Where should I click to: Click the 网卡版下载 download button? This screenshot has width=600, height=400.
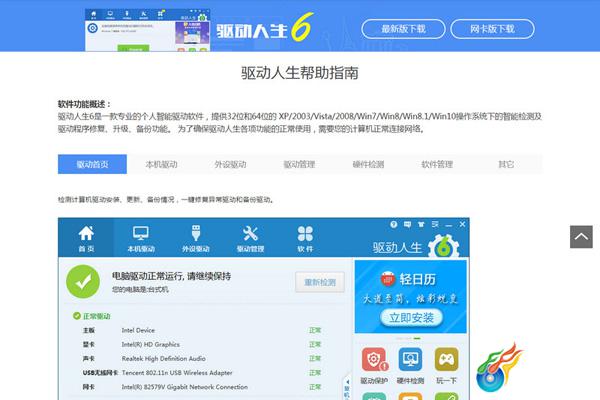click(492, 29)
